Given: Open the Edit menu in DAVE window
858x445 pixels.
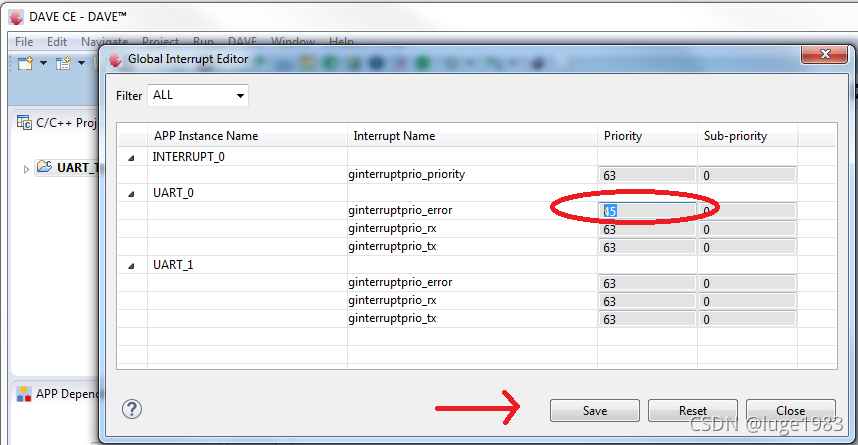Looking at the screenshot, I should (x=56, y=42).
